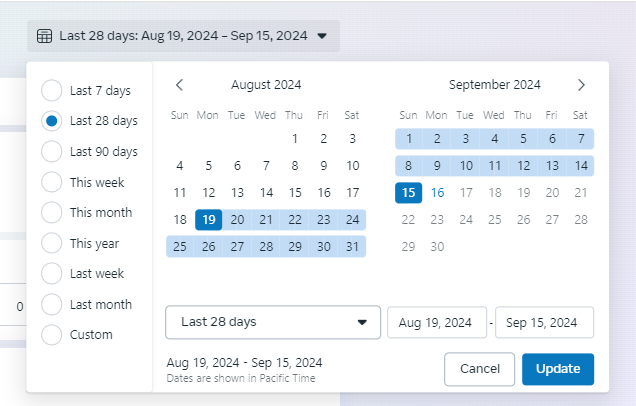The width and height of the screenshot is (636, 406).
Task: Advance to next month with right chevron
Action: coord(581,85)
